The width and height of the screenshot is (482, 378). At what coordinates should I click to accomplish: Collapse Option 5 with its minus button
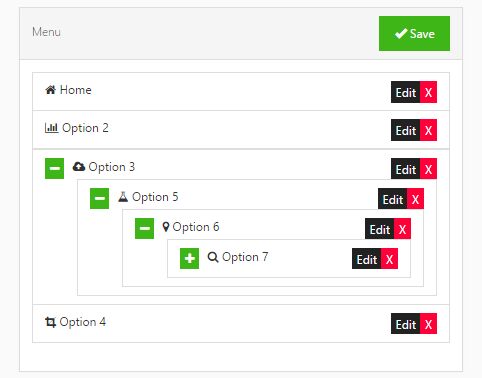[99, 198]
